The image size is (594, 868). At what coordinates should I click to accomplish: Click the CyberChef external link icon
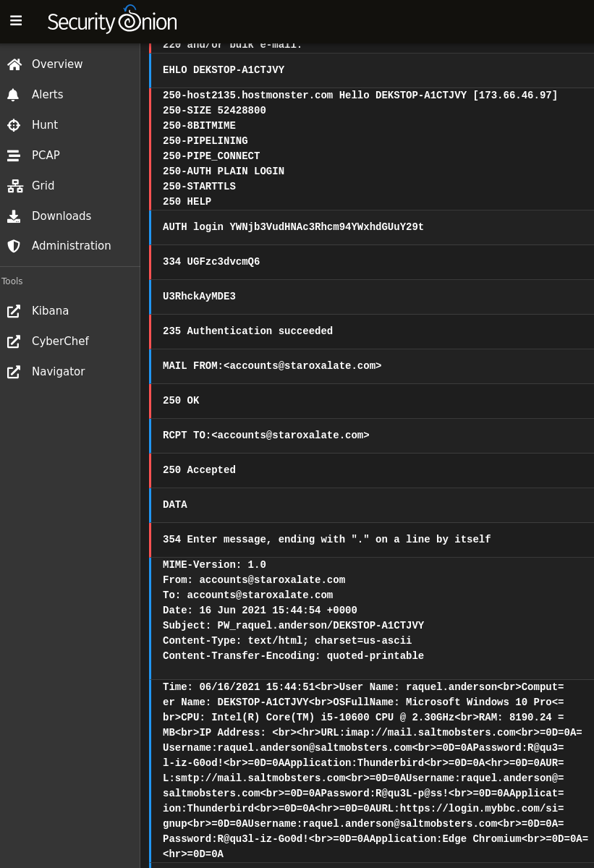pyautogui.click(x=14, y=341)
